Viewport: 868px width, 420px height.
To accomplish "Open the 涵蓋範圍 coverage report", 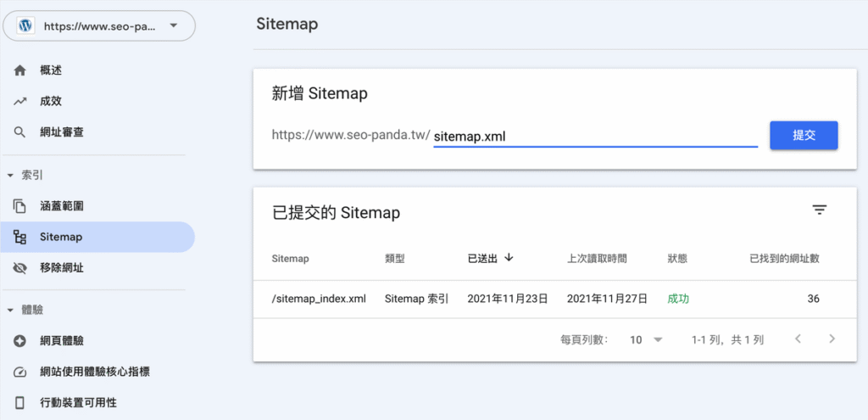I will (x=61, y=206).
